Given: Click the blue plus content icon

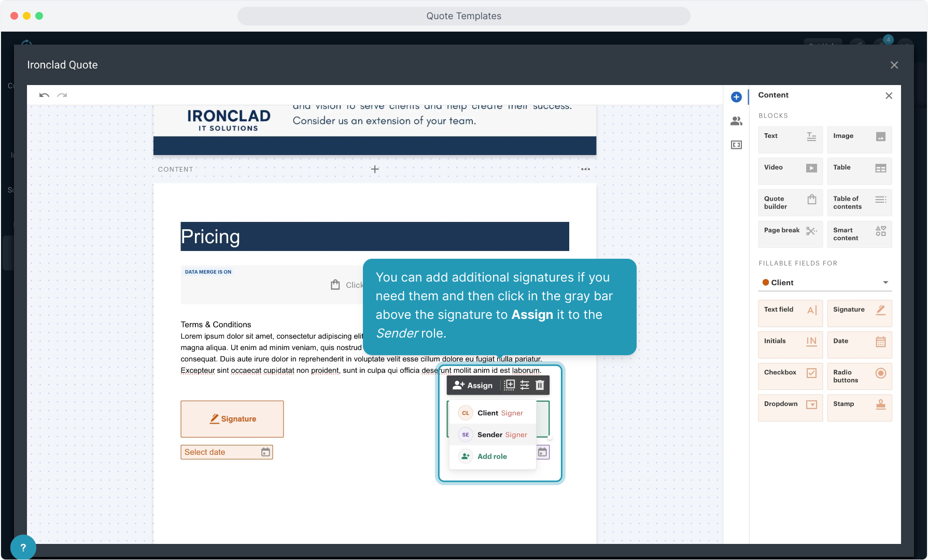Looking at the screenshot, I should [736, 97].
